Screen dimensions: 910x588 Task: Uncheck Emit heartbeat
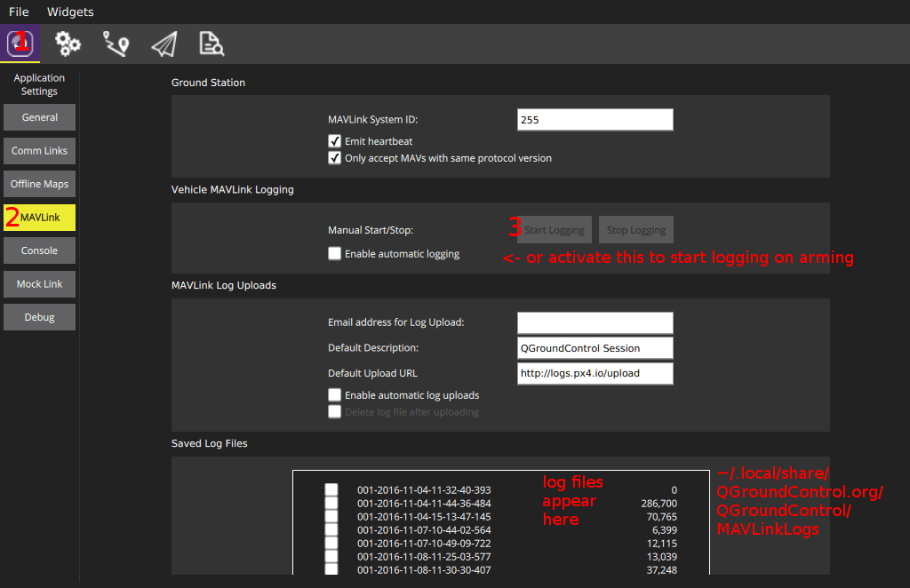point(335,140)
